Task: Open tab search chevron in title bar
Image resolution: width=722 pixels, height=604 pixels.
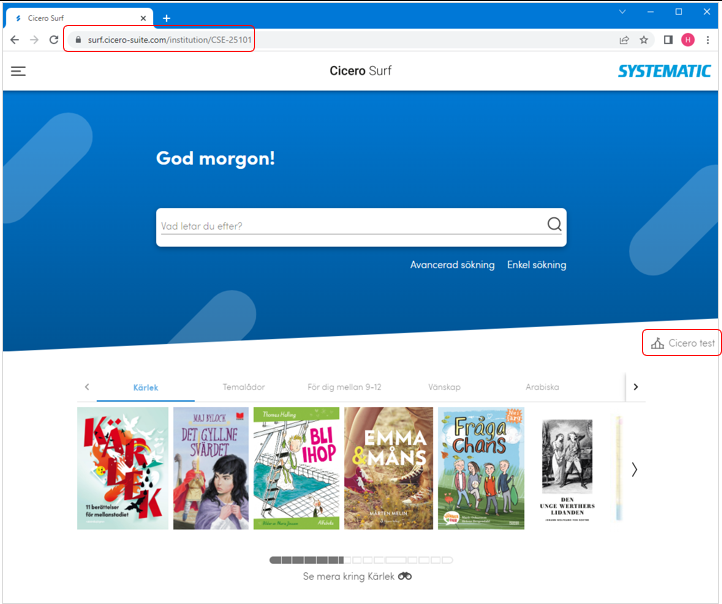Action: pyautogui.click(x=622, y=12)
